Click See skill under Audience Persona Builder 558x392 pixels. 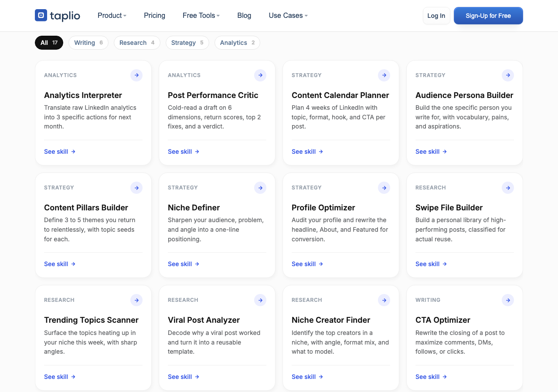(431, 152)
